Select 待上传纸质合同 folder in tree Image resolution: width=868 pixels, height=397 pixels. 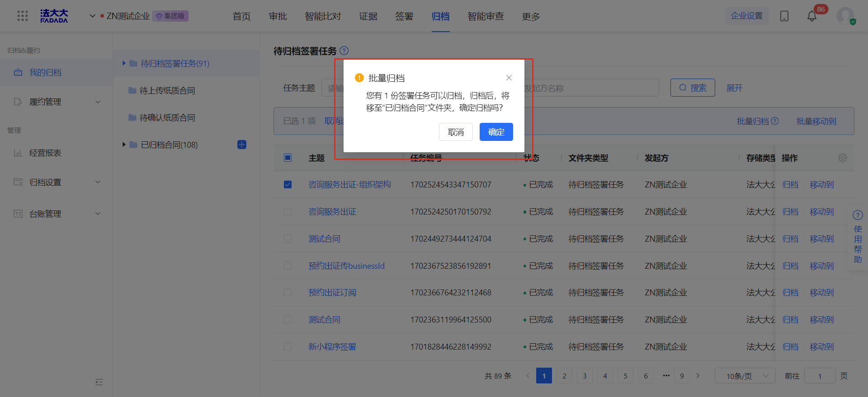167,90
